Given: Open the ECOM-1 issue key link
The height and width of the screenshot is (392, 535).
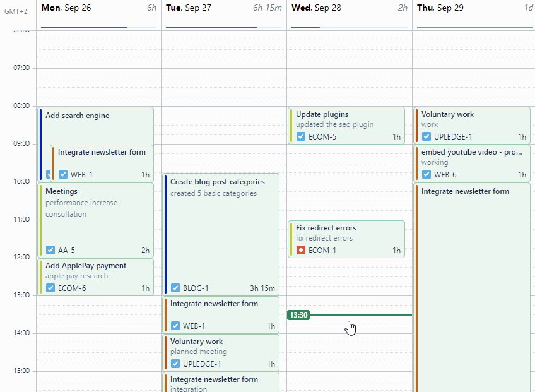Looking at the screenshot, I should (322, 251).
